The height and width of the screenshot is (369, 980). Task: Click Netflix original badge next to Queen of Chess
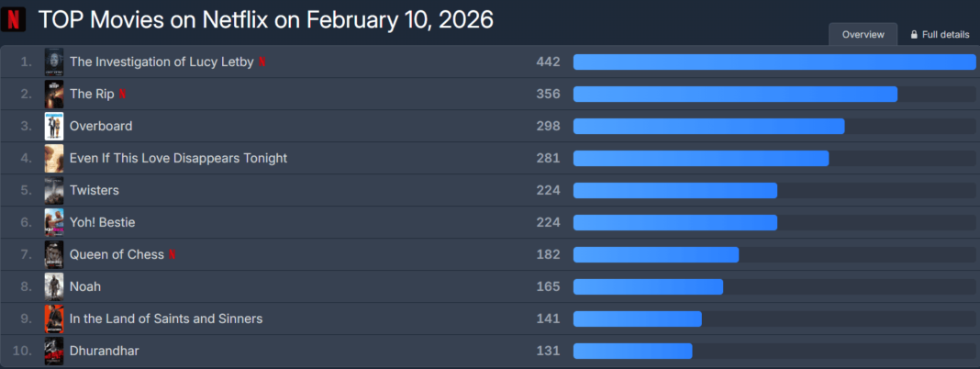coord(173,255)
